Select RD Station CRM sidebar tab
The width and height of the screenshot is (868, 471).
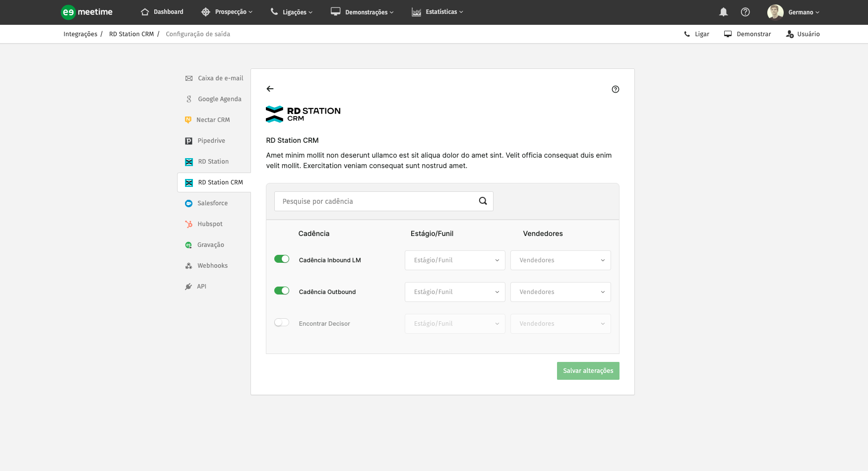pyautogui.click(x=214, y=182)
